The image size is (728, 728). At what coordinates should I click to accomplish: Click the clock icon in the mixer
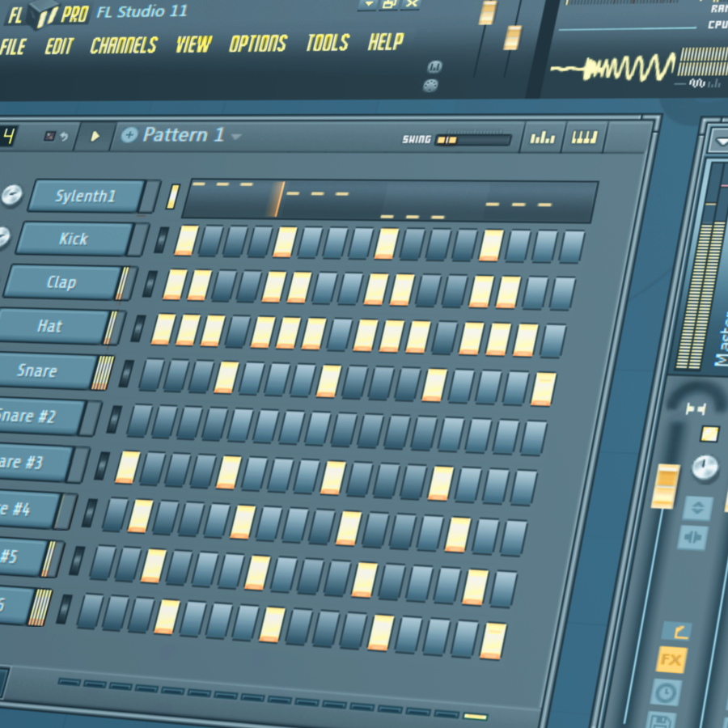click(666, 692)
